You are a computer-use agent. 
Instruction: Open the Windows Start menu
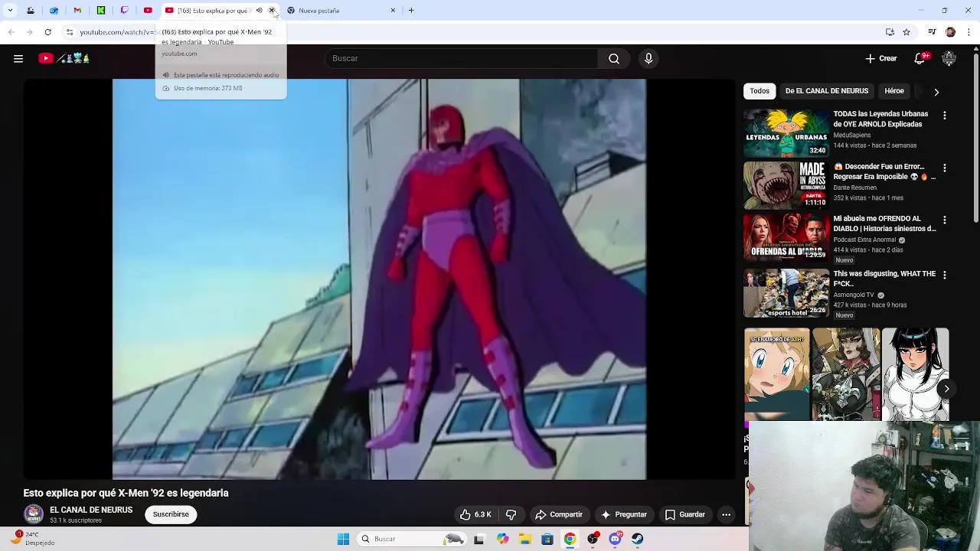click(343, 539)
